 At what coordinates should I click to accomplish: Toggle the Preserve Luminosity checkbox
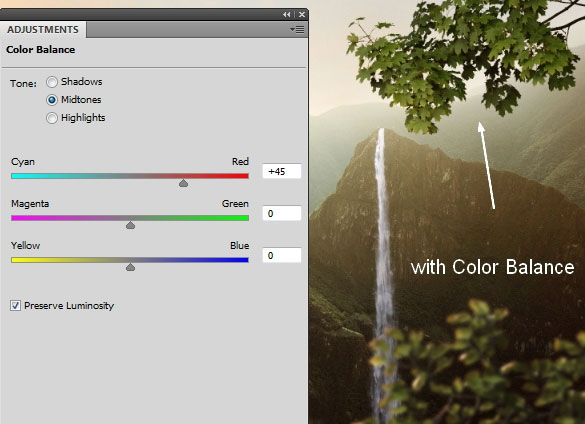tap(15, 306)
